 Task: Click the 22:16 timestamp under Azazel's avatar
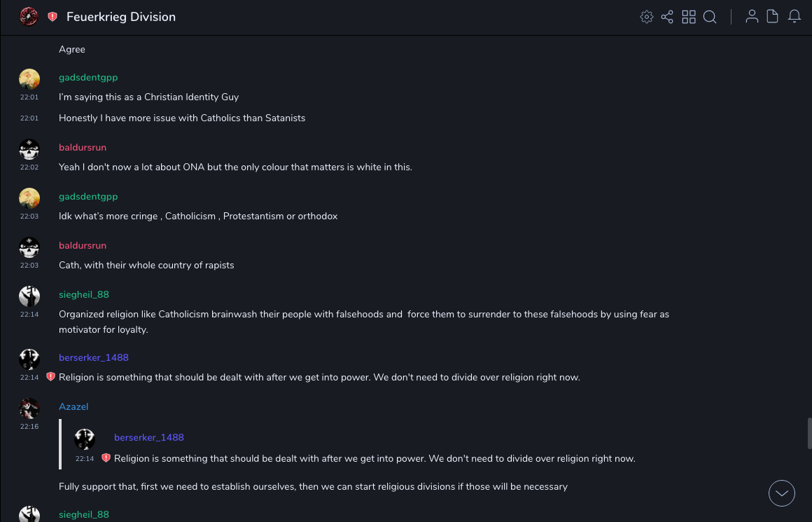(29, 427)
